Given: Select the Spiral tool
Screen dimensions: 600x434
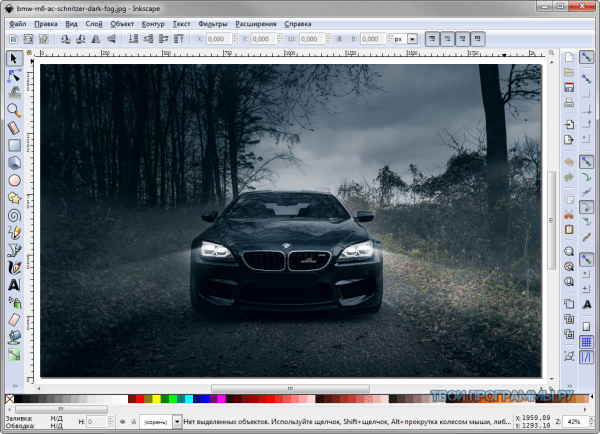Looking at the screenshot, I should click(x=14, y=215).
